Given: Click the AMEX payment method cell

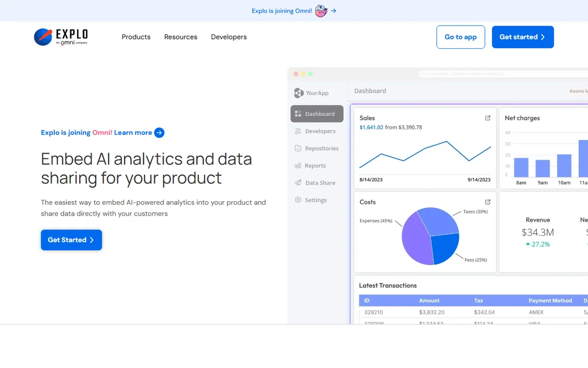Looking at the screenshot, I should pos(536,312).
